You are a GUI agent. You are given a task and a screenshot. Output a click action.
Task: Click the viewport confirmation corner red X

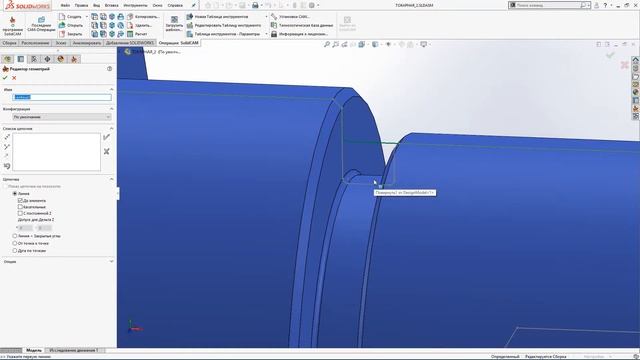point(624,64)
